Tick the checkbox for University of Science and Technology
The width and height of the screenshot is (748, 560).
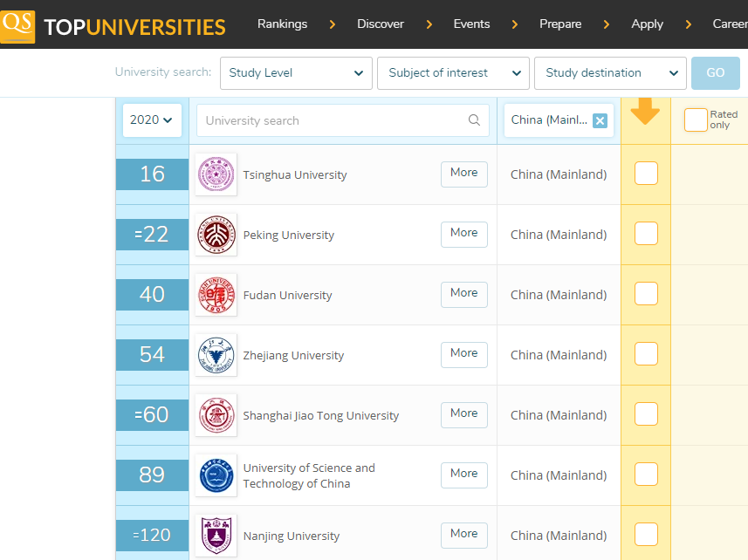click(x=646, y=474)
